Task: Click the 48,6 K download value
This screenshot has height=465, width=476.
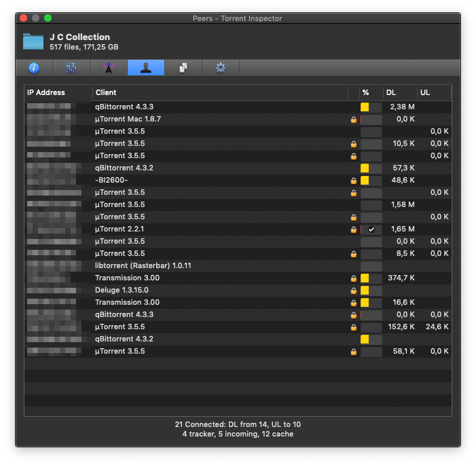Action: tap(403, 181)
